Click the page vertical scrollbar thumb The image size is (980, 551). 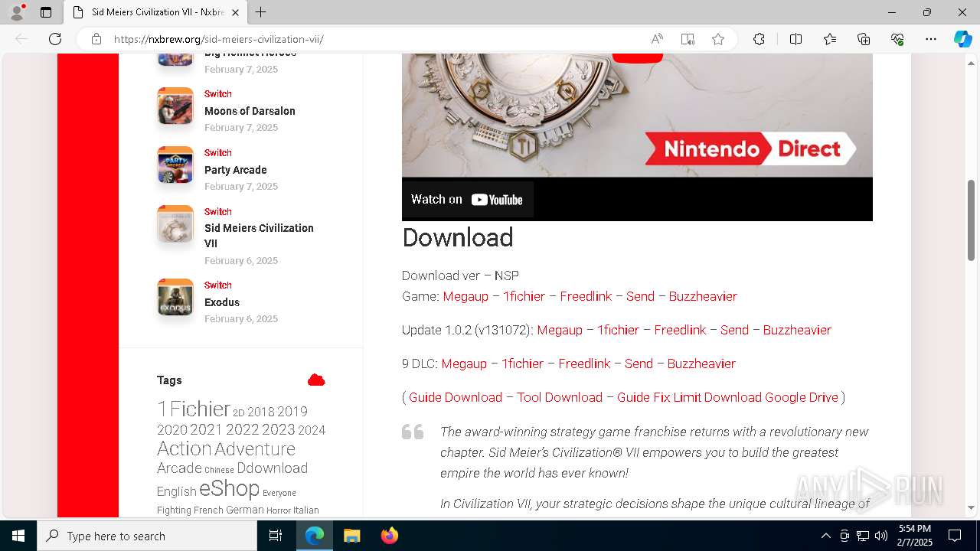coord(972,220)
